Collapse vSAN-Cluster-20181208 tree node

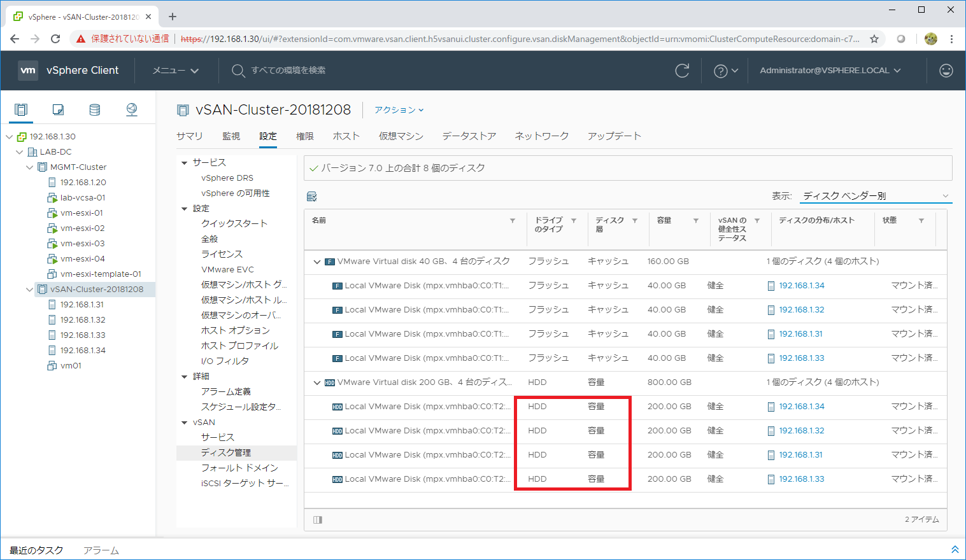coord(29,290)
